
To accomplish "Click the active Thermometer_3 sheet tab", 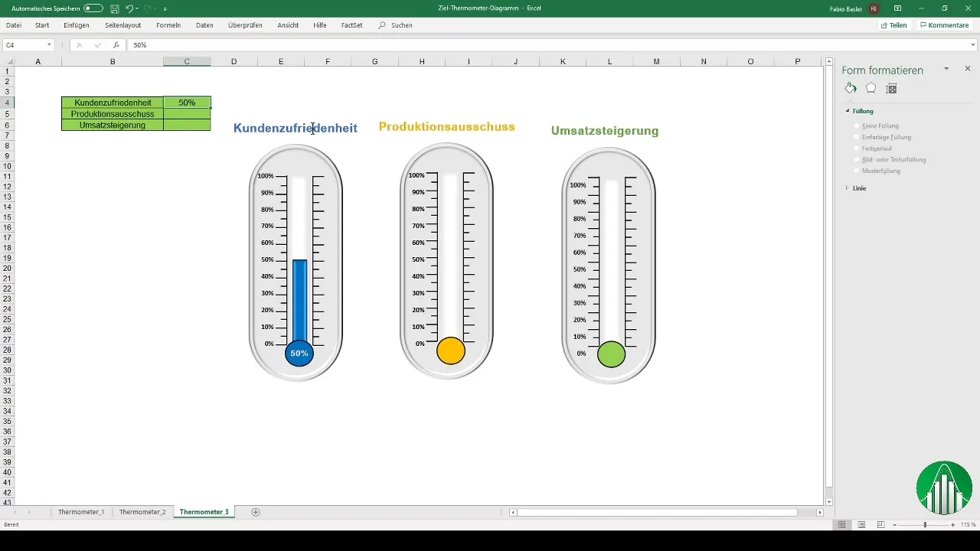I will (204, 511).
